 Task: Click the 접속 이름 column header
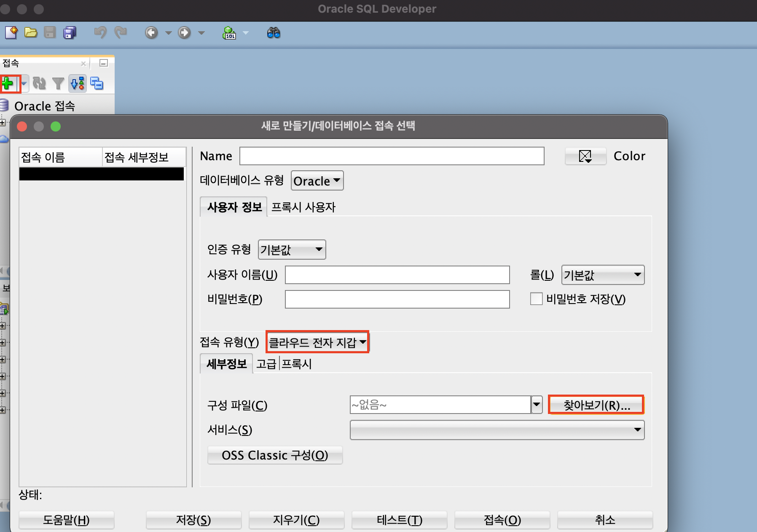click(x=61, y=157)
